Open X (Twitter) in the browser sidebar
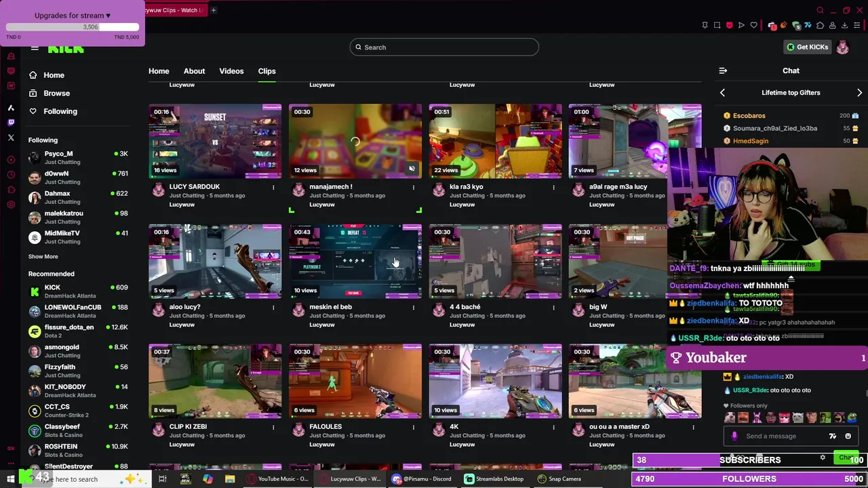The image size is (868, 488). 11,138
